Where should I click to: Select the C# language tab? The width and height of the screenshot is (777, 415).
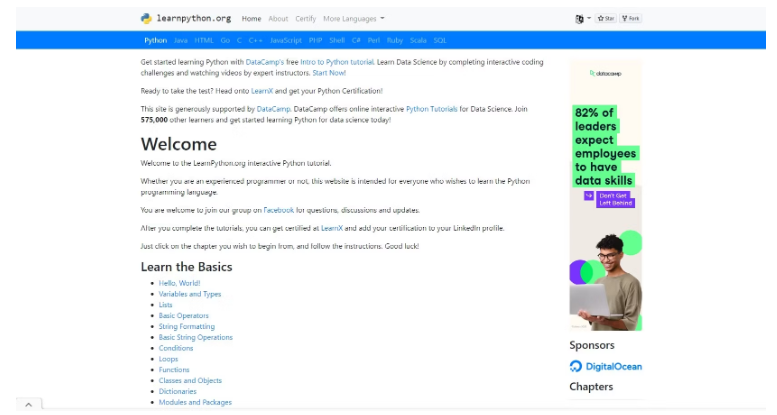click(x=356, y=41)
